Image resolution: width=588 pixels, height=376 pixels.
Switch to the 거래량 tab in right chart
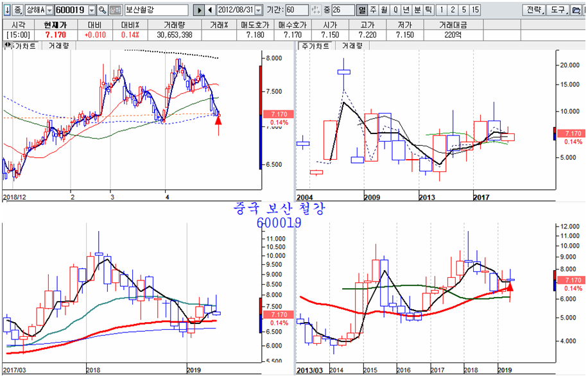tap(352, 46)
